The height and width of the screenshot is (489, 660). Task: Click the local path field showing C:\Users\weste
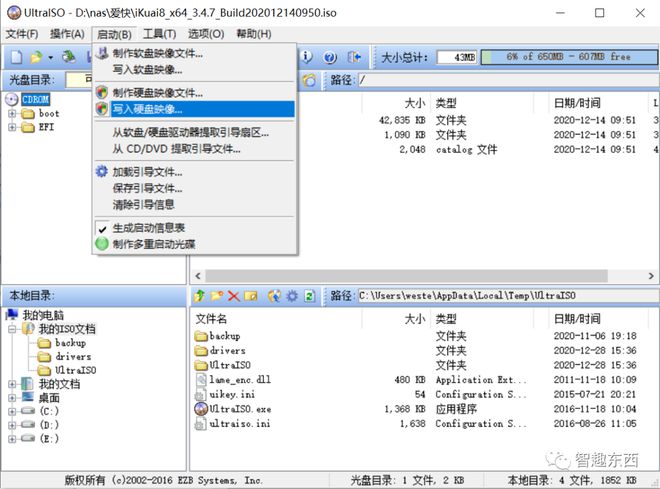(508, 295)
